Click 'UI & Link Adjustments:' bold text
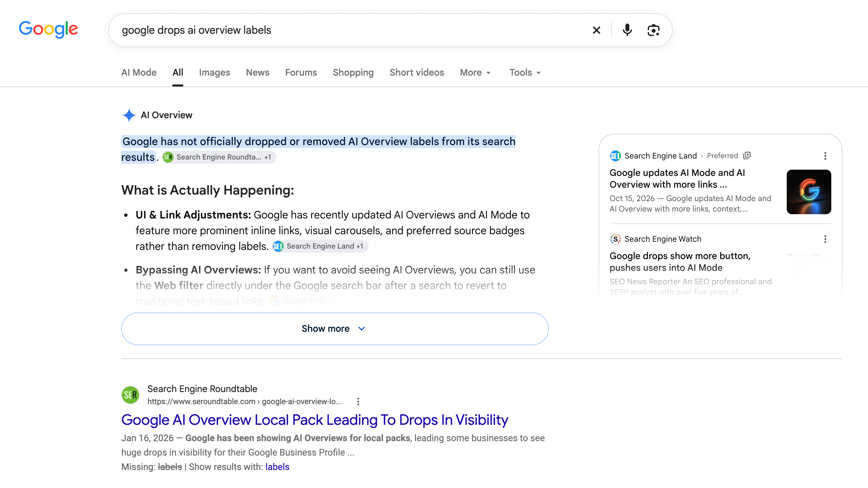This screenshot has width=868, height=488. click(193, 215)
